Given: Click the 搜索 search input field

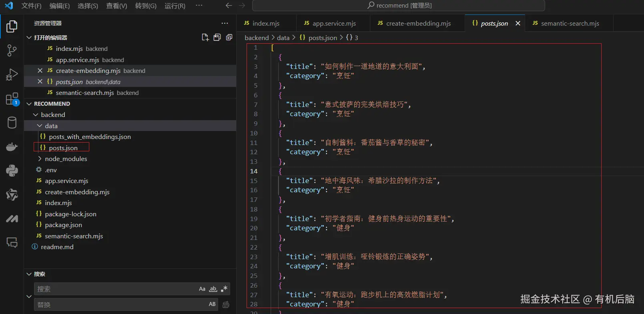Looking at the screenshot, I should pyautogui.click(x=116, y=289).
